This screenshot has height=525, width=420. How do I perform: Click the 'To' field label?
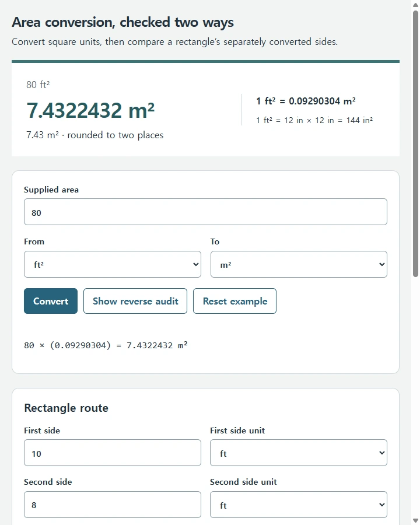tap(215, 242)
